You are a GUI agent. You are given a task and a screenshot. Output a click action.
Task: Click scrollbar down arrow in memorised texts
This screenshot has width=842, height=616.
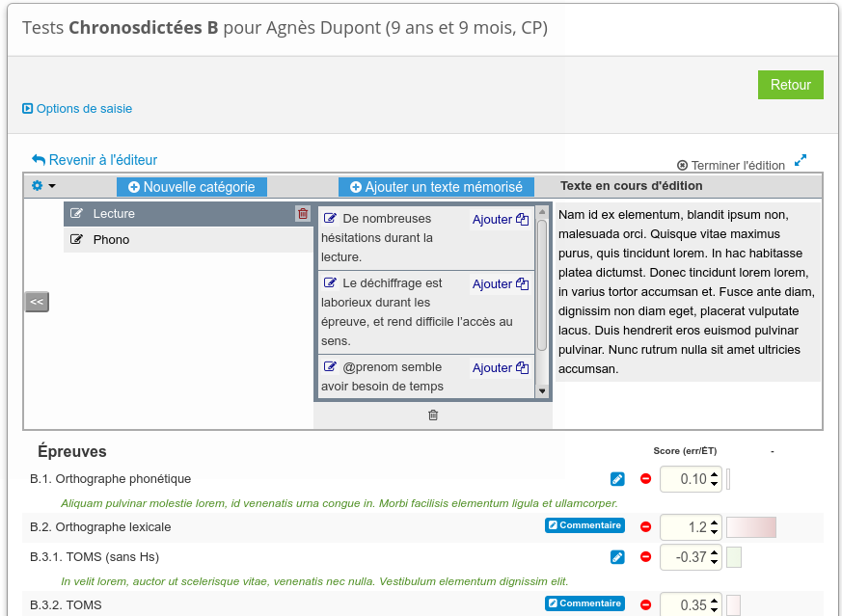point(542,391)
